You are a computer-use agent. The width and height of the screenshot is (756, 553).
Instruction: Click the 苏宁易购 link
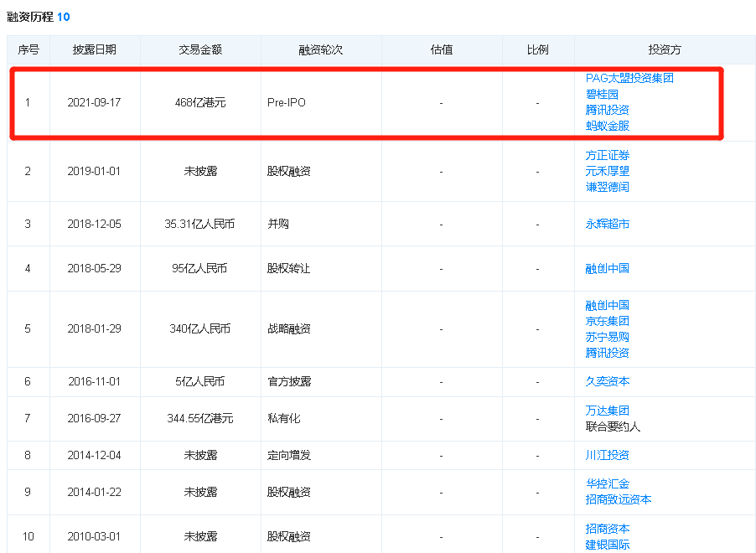tap(607, 337)
